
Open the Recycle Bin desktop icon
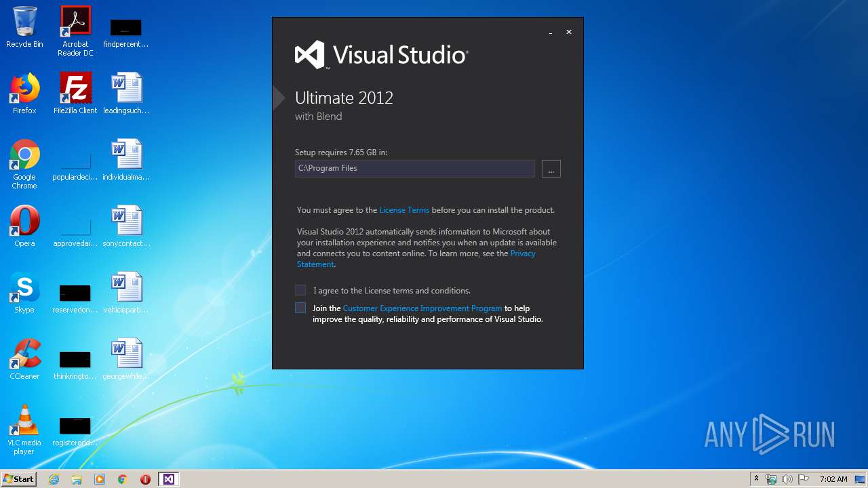[24, 28]
